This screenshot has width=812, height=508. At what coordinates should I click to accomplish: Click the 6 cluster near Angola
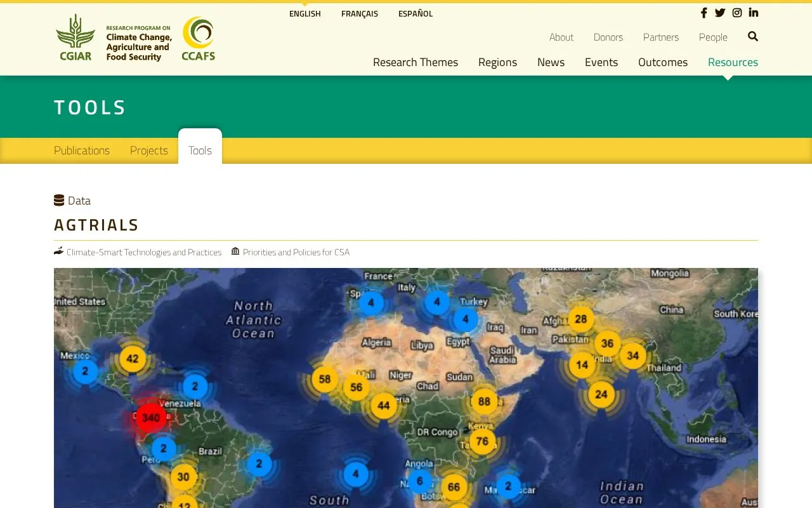419,481
